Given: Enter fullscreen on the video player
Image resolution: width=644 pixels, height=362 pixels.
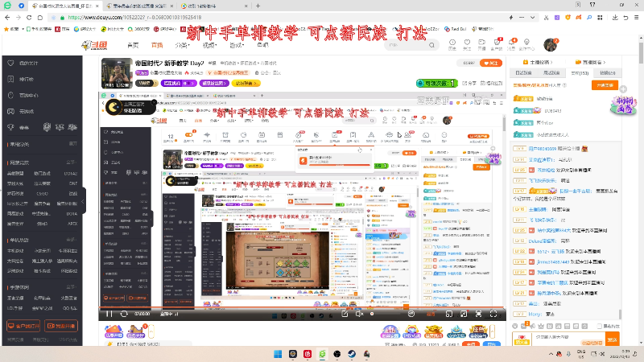Looking at the screenshot, I should coord(493,314).
